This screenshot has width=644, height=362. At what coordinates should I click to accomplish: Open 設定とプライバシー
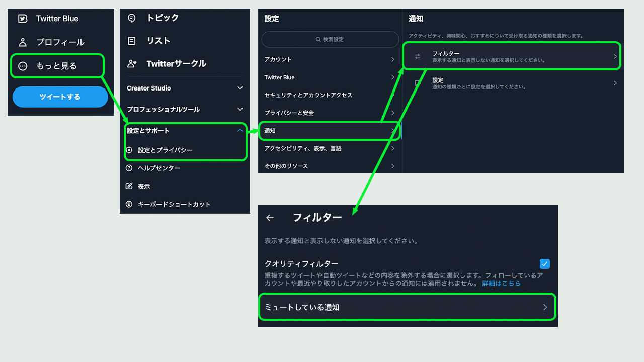[165, 150]
